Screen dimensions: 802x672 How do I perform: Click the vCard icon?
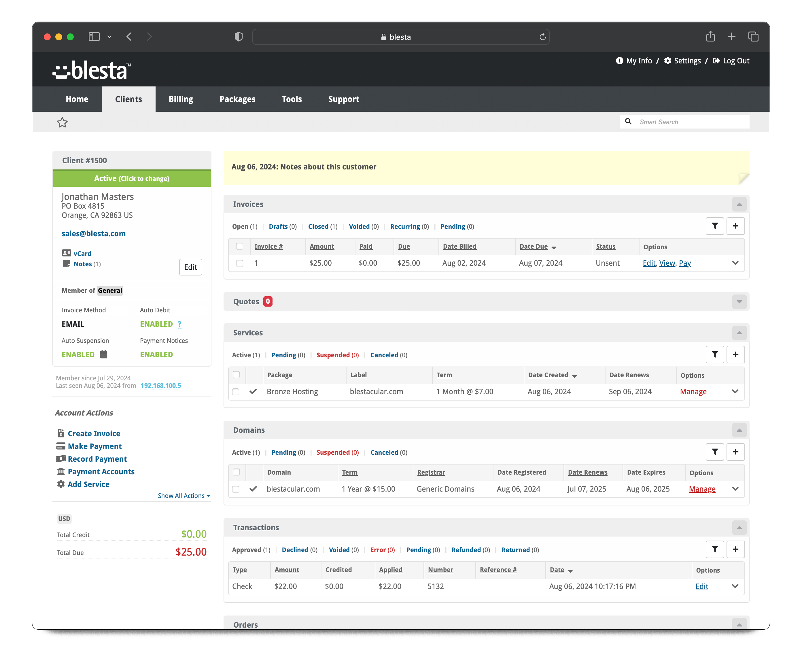67,253
